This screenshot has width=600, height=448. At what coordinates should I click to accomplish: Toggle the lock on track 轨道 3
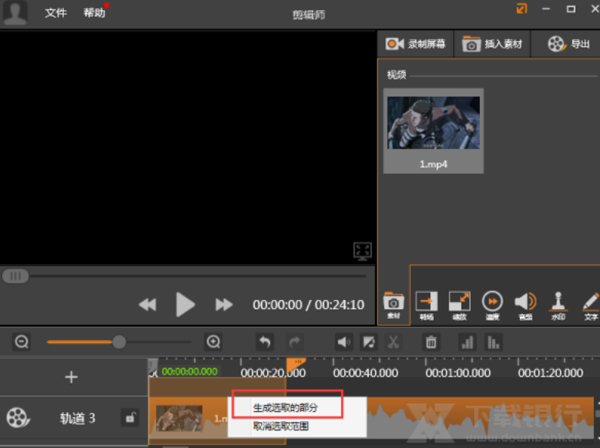[128, 418]
